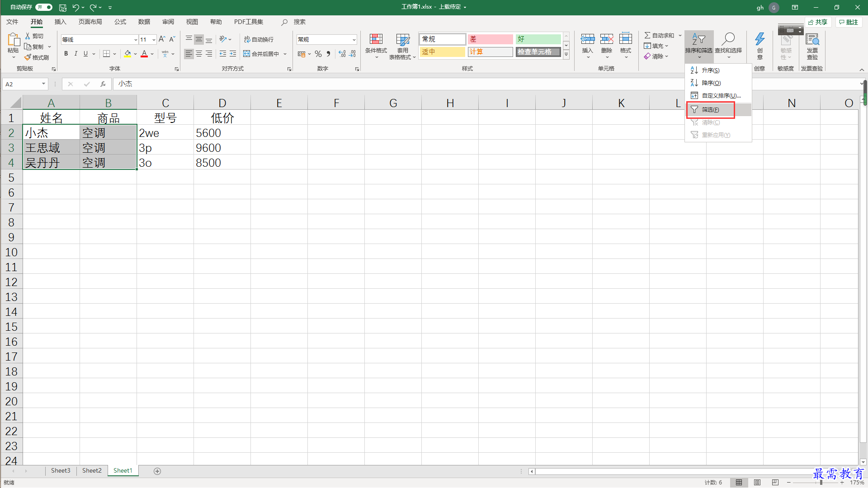The height and width of the screenshot is (488, 868).
Task: Open the Insert ribbon tab
Action: (x=60, y=22)
